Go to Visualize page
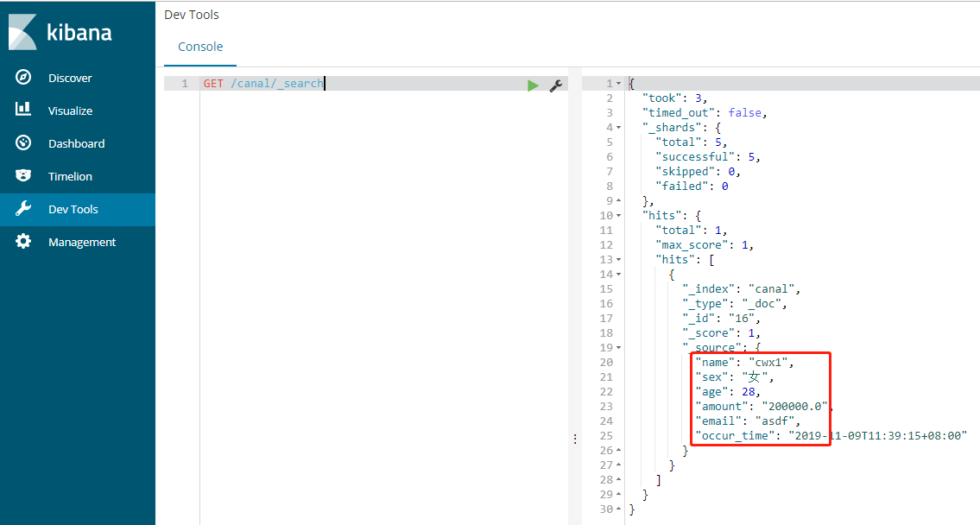Image resolution: width=980 pixels, height=525 pixels. (x=70, y=111)
